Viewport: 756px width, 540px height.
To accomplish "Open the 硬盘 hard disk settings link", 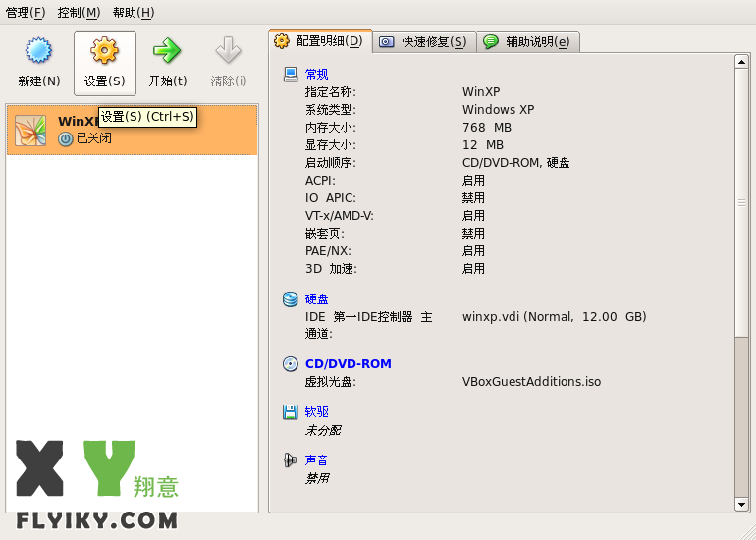I will click(317, 298).
